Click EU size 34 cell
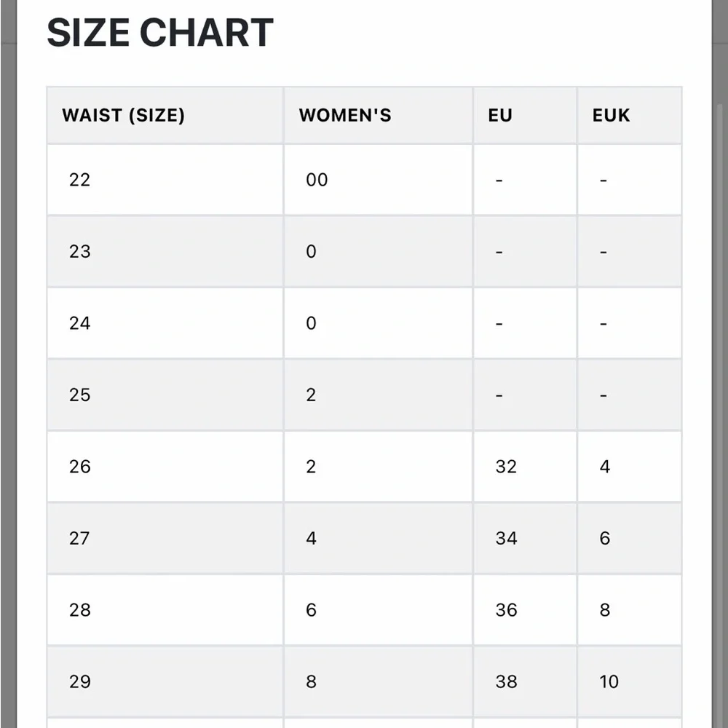The height and width of the screenshot is (728, 728). 525,538
